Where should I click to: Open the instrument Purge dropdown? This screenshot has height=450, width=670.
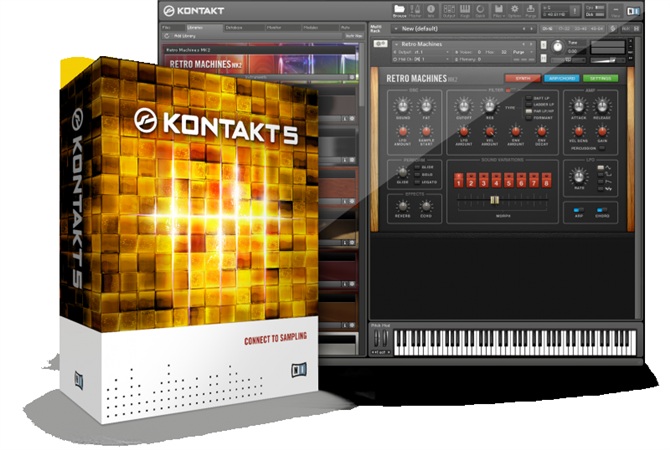coord(522,52)
